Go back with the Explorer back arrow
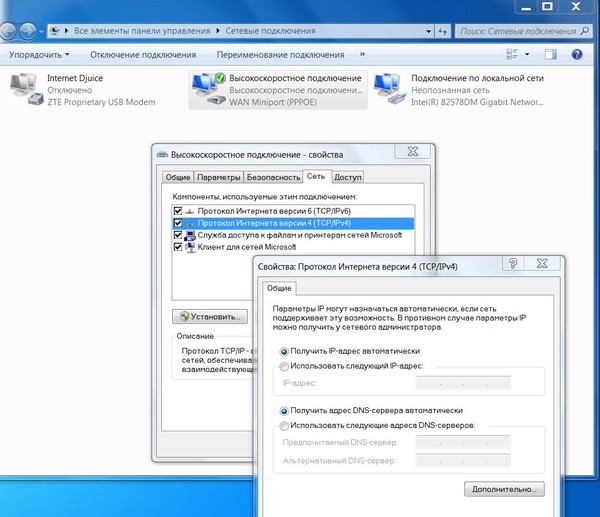The height and width of the screenshot is (517, 600). 7,31
